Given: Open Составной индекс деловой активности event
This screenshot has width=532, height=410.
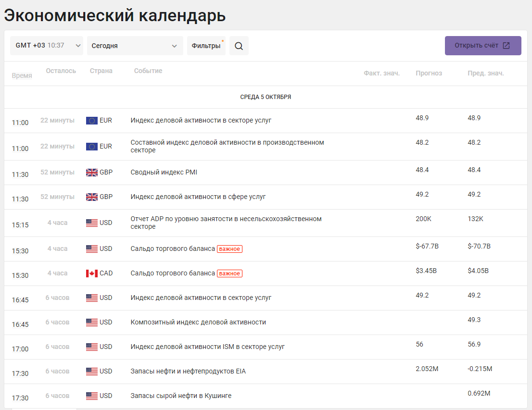Looking at the screenshot, I should point(228,146).
